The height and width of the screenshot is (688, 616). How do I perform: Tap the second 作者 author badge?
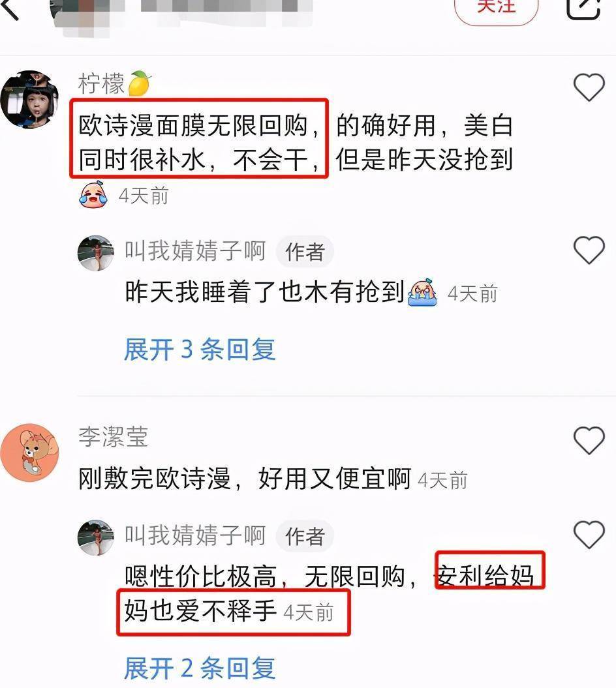click(305, 536)
